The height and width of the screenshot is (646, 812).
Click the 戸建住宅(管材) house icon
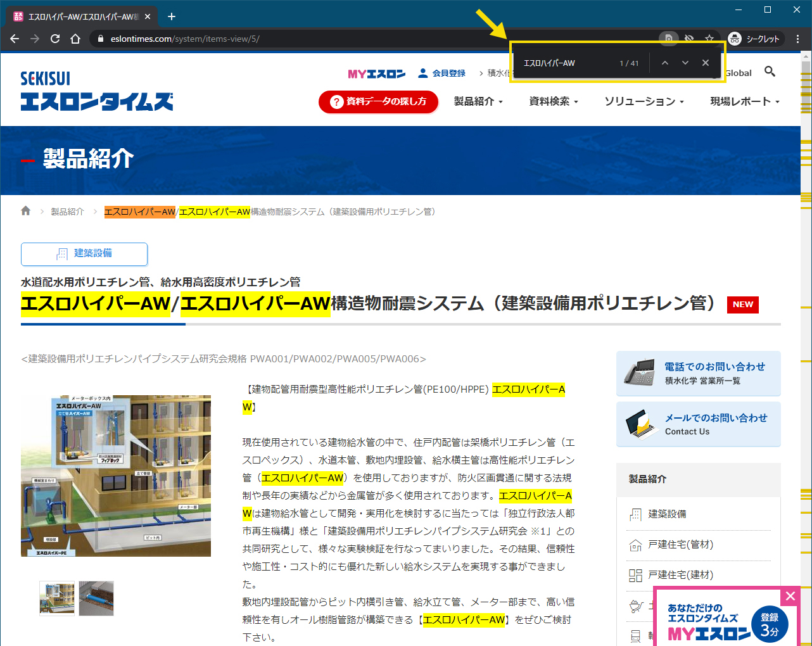tap(635, 545)
